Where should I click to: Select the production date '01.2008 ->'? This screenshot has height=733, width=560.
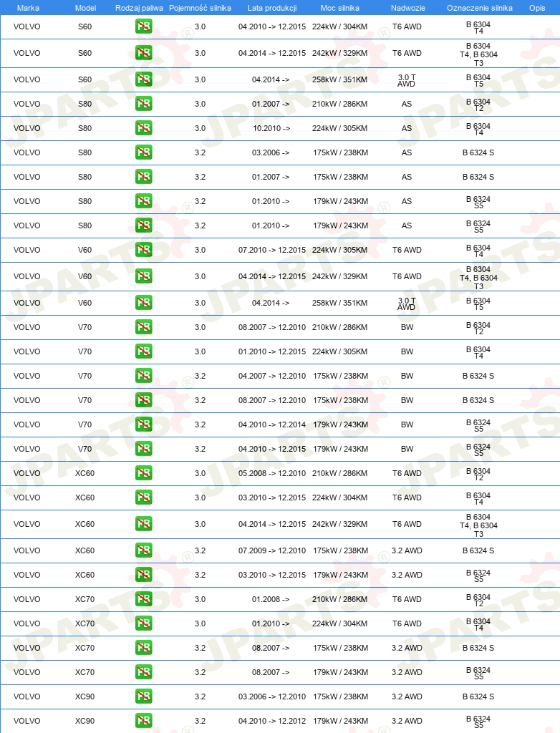click(x=271, y=599)
